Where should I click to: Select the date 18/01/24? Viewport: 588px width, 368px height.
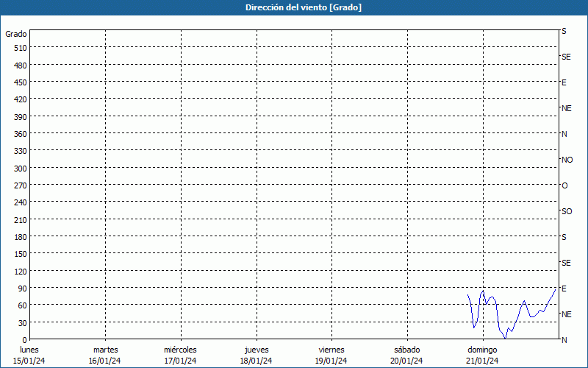point(256,361)
